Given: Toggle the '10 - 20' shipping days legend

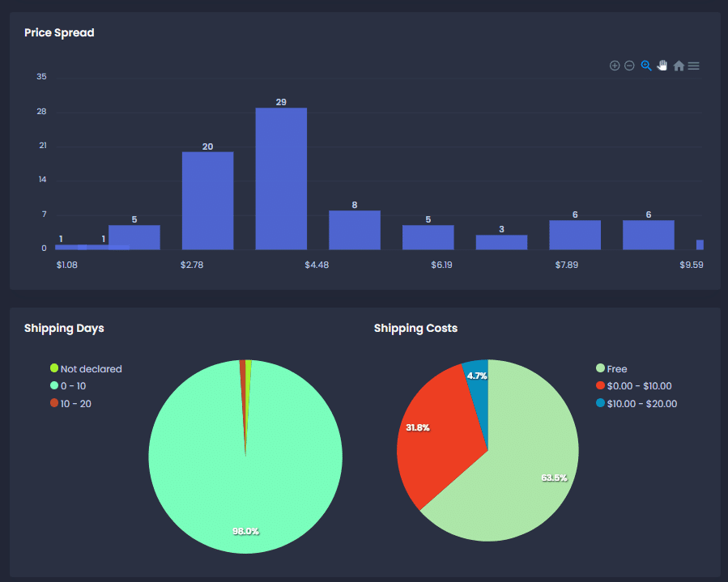Looking at the screenshot, I should [x=75, y=403].
